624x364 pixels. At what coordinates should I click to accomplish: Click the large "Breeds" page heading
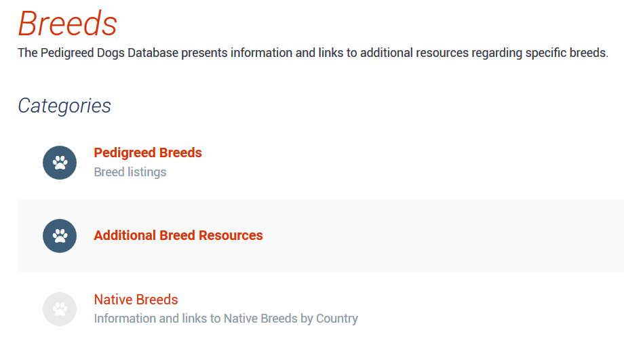[x=68, y=24]
